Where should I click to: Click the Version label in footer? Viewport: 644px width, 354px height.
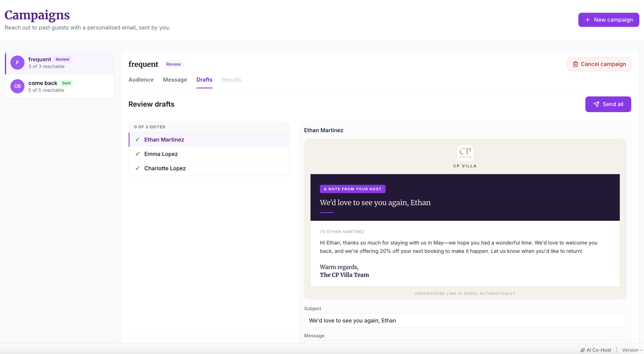632,350
